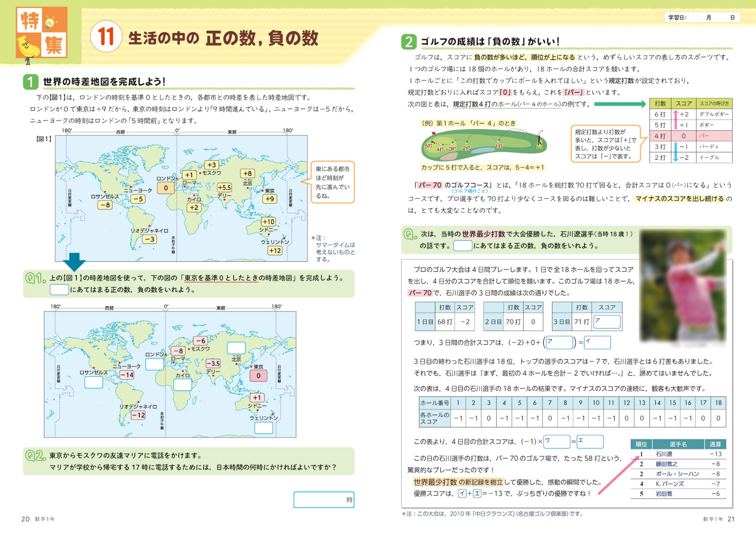Click the −14 label for ニューヨーク on lower map

[x=127, y=375]
